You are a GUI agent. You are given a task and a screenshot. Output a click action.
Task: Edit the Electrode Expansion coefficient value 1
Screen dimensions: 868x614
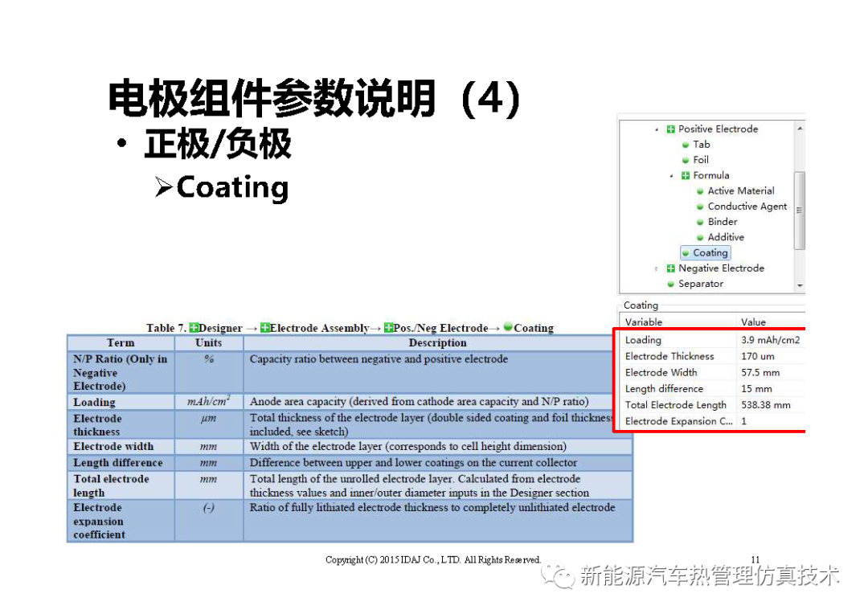pos(744,421)
